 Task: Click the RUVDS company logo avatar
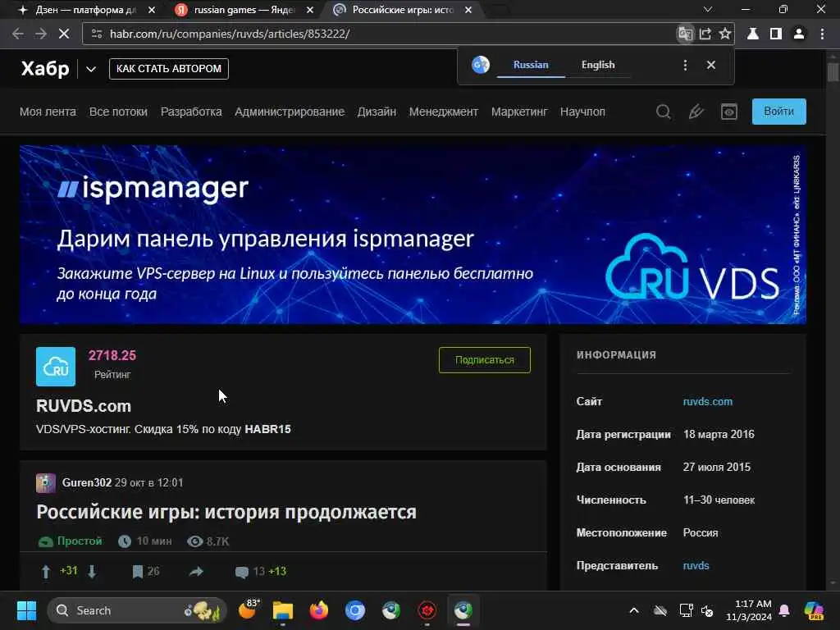tap(56, 367)
